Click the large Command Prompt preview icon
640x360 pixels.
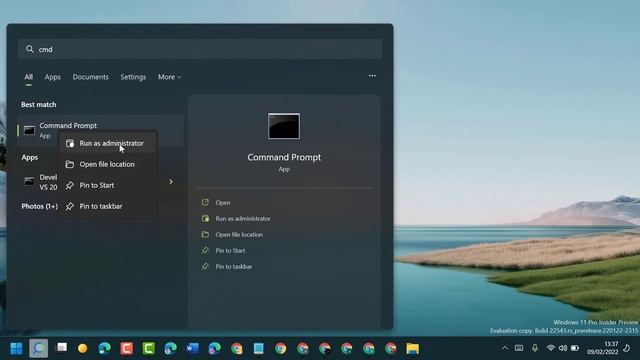click(x=284, y=126)
